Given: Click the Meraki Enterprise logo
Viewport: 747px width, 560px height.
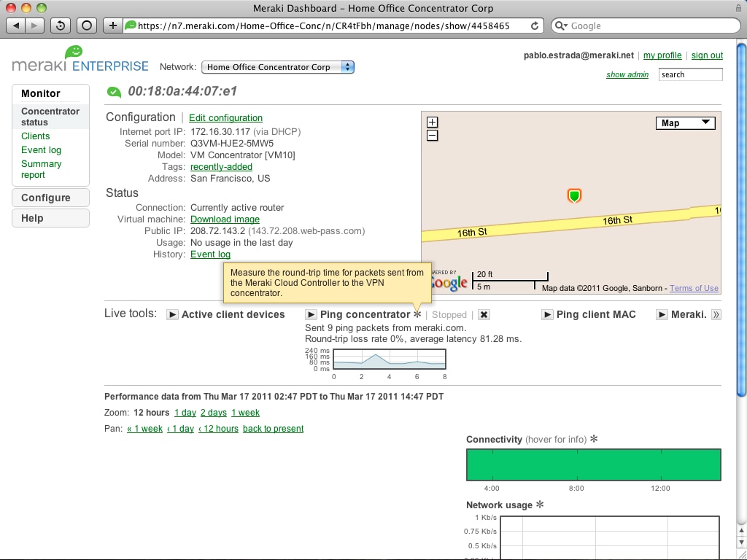Looking at the screenshot, I should pos(80,59).
